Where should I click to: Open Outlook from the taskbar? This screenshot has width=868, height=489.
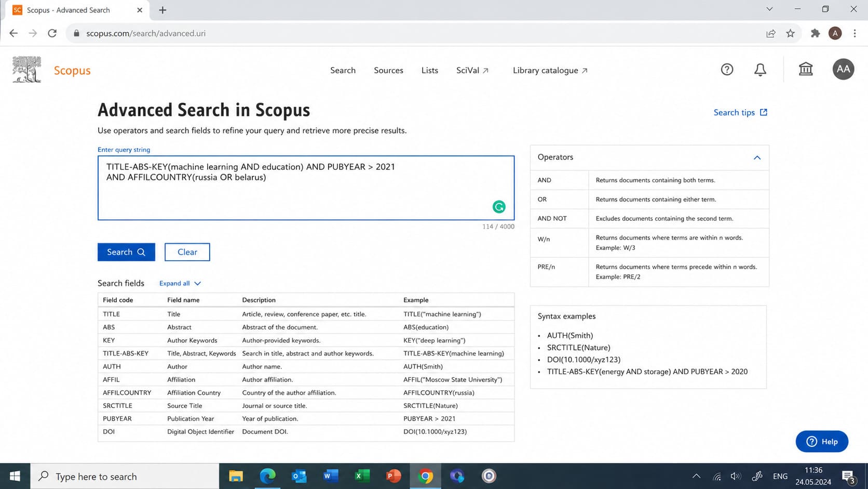pos(299,476)
